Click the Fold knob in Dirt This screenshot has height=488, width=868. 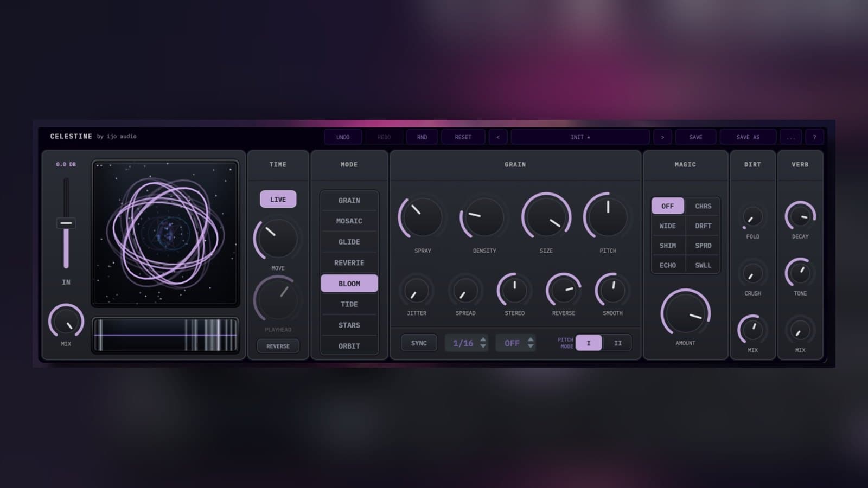(752, 217)
